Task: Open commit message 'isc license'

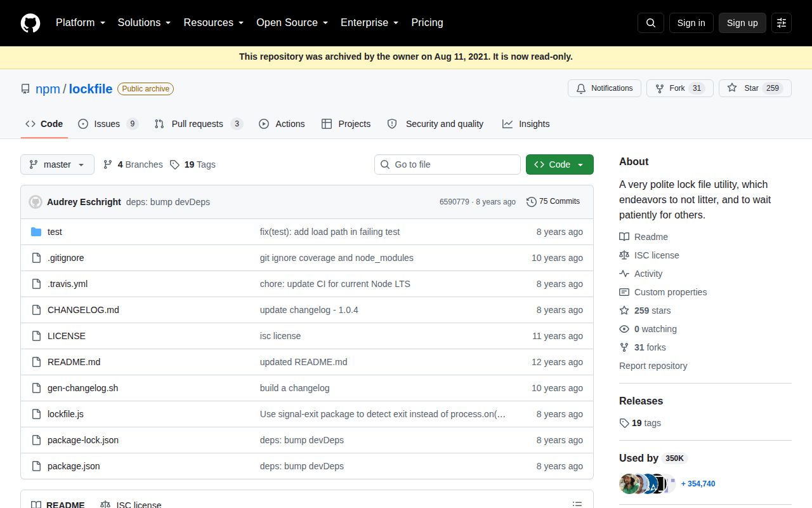Action: pos(280,336)
